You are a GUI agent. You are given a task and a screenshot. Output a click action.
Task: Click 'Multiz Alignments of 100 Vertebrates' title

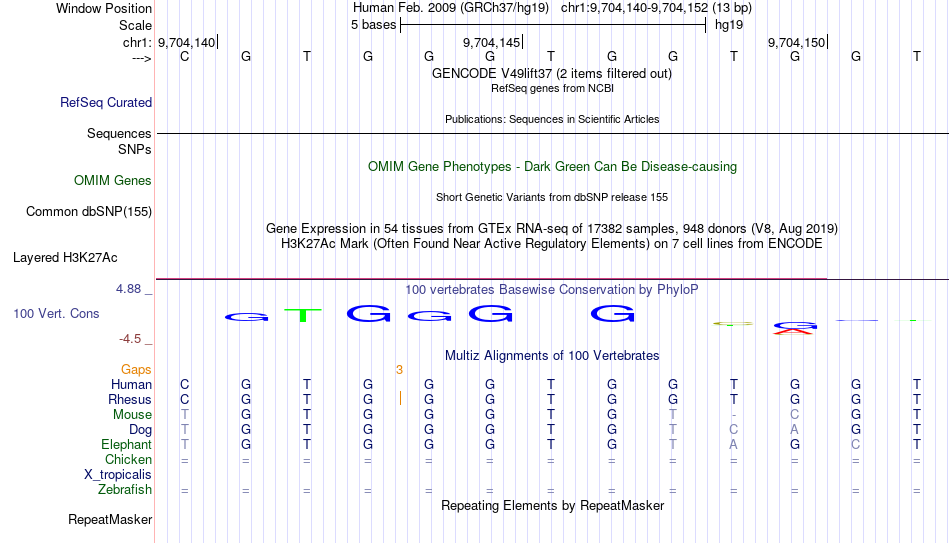tap(552, 356)
